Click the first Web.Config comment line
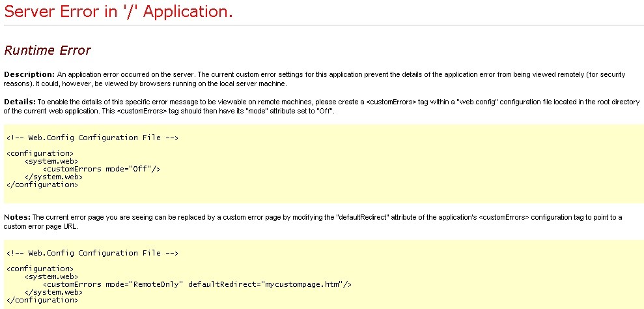 [x=92, y=138]
